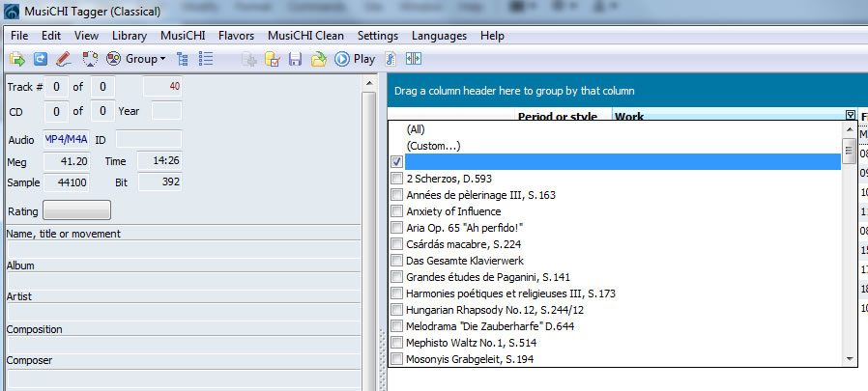Screen dimensions: 868x391
Task: Click the list view toolbar icon
Action: pos(205,59)
